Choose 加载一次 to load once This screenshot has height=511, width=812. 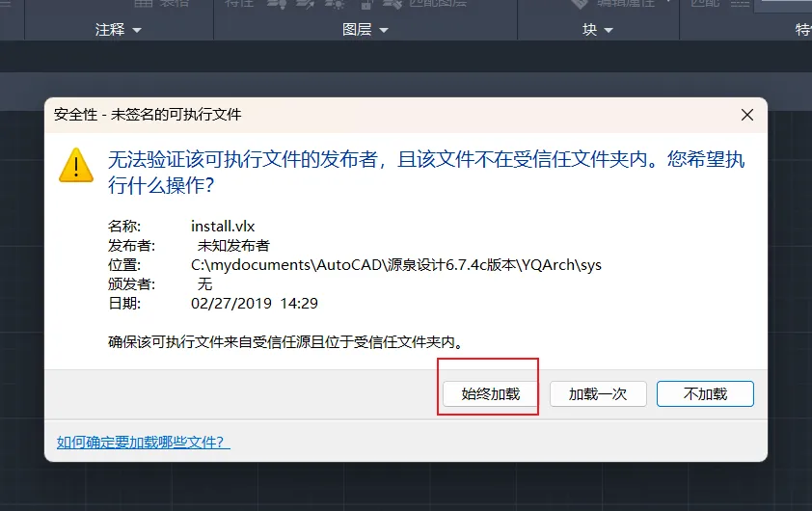pos(598,394)
